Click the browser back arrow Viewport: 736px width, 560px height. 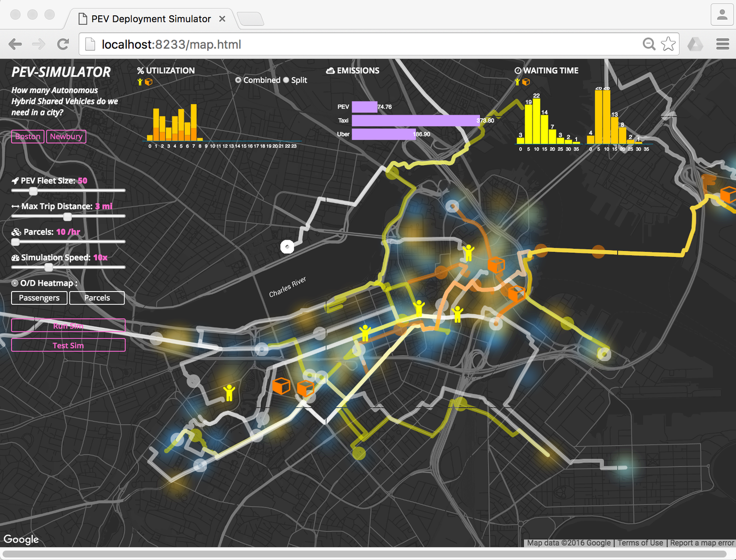point(15,44)
